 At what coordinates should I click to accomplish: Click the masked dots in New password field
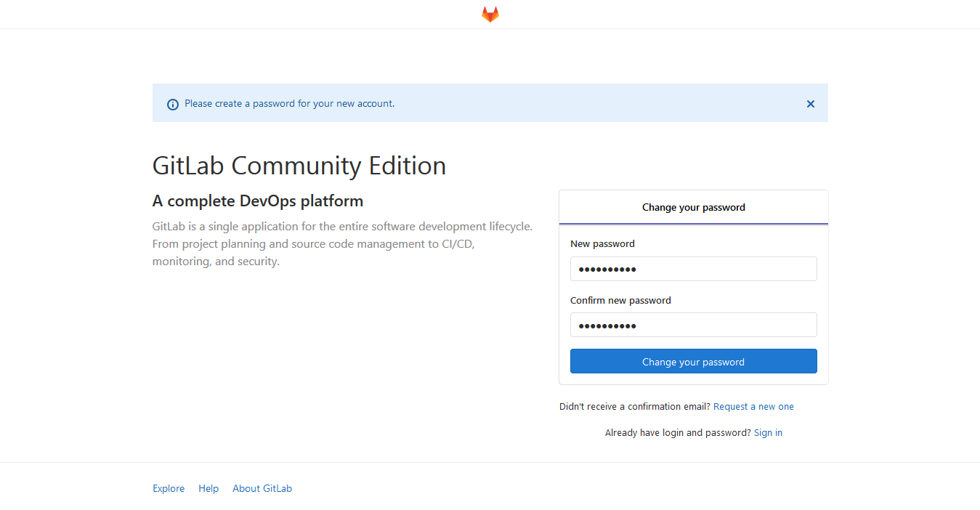coord(607,268)
